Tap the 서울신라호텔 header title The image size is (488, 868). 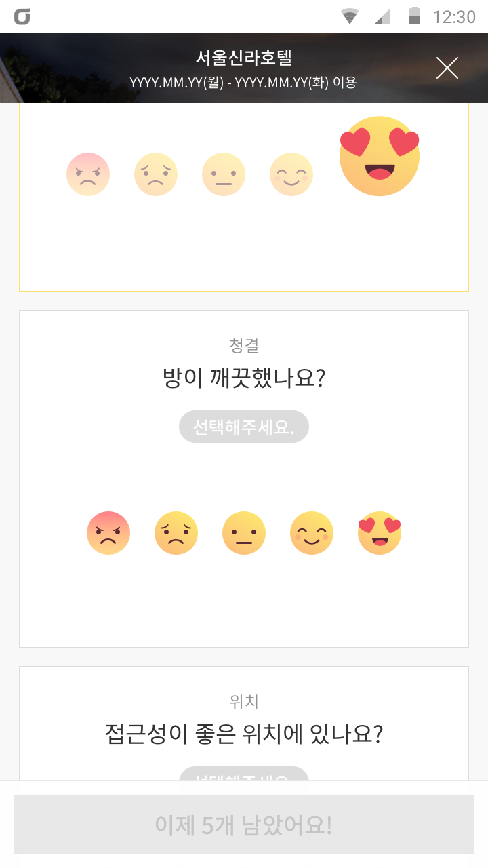[243, 58]
